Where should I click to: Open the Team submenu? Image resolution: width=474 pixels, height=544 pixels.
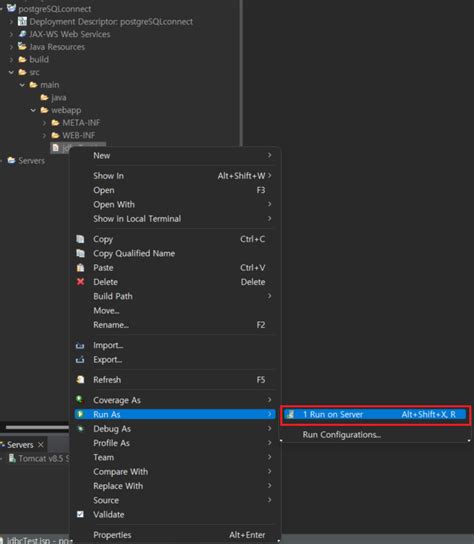click(x=175, y=457)
